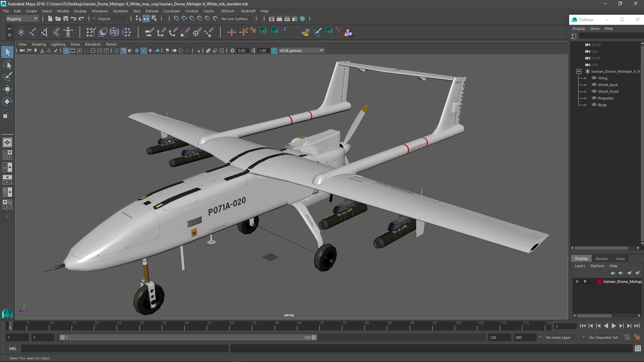Screen dimensions: 644x362
Task: Toggle viewport grid display icon
Action: pyautogui.click(x=66, y=51)
